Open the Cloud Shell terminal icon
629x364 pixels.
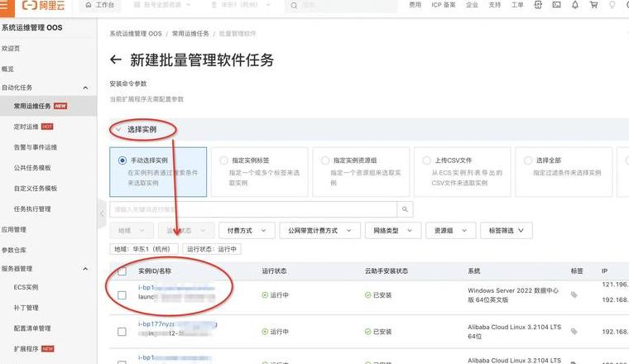click(x=556, y=5)
